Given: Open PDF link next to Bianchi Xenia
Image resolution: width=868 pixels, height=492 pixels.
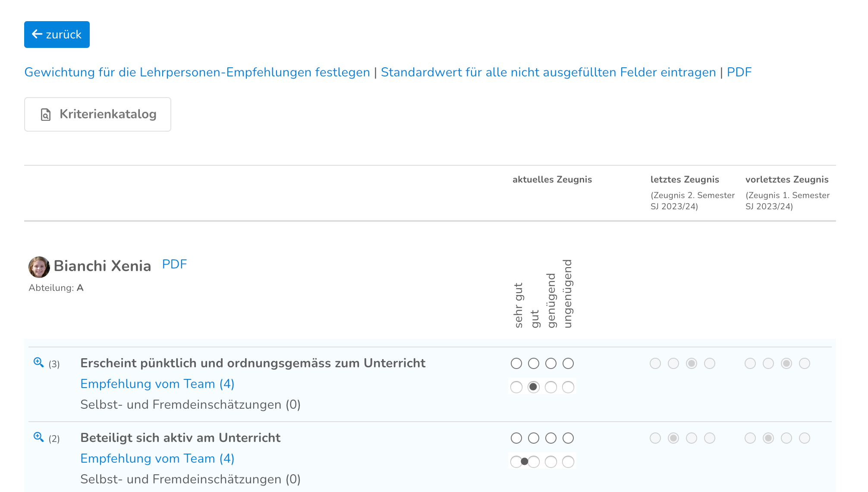Looking at the screenshot, I should pyautogui.click(x=174, y=264).
